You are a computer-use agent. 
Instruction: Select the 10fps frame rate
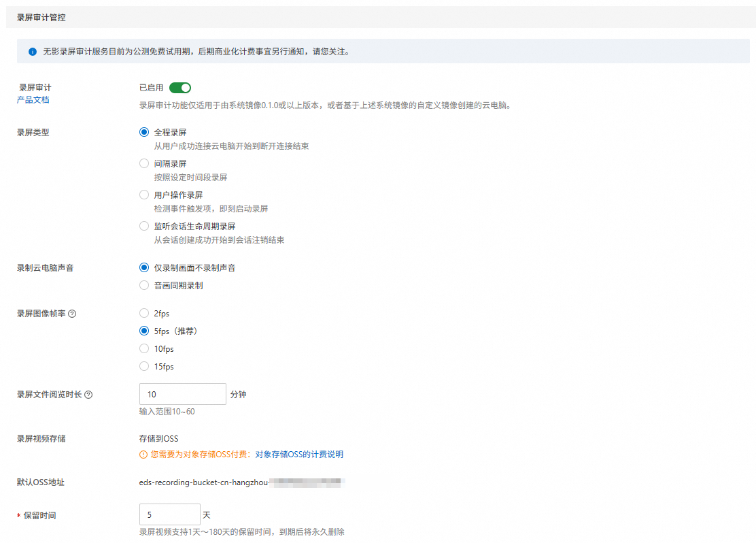pyautogui.click(x=143, y=348)
